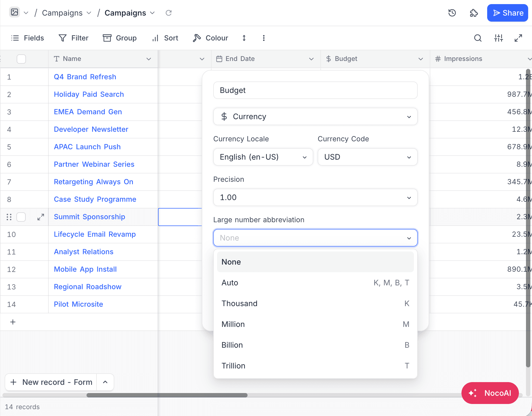This screenshot has height=416, width=532.
Task: Choose Trillion abbreviation option
Action: (x=315, y=366)
